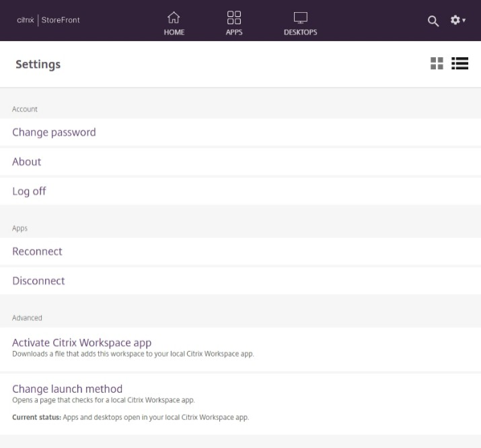Click the Settings page heading

click(x=38, y=65)
